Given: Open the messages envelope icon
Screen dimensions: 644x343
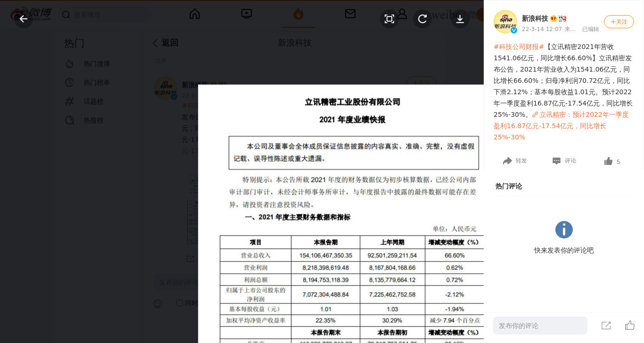Looking at the screenshot, I should click(x=350, y=14).
